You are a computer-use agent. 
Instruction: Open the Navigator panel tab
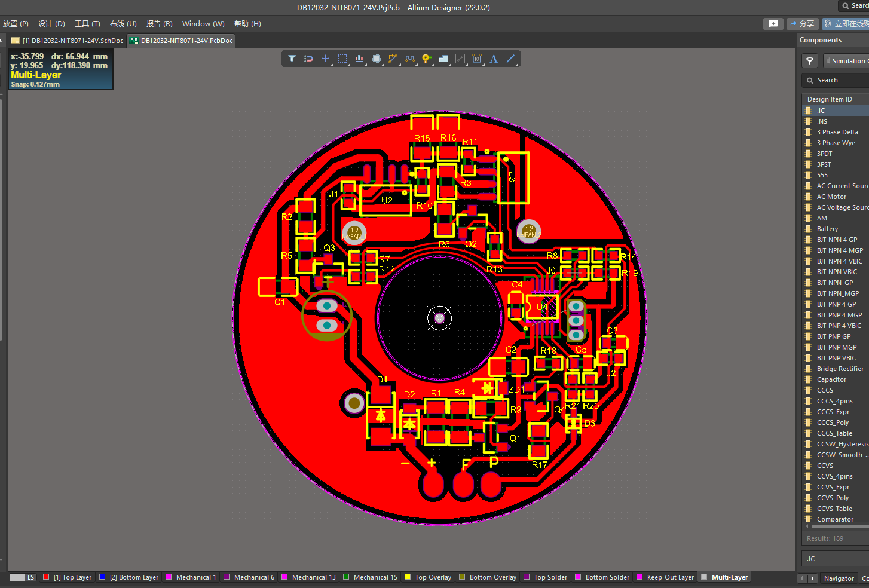coord(839,578)
